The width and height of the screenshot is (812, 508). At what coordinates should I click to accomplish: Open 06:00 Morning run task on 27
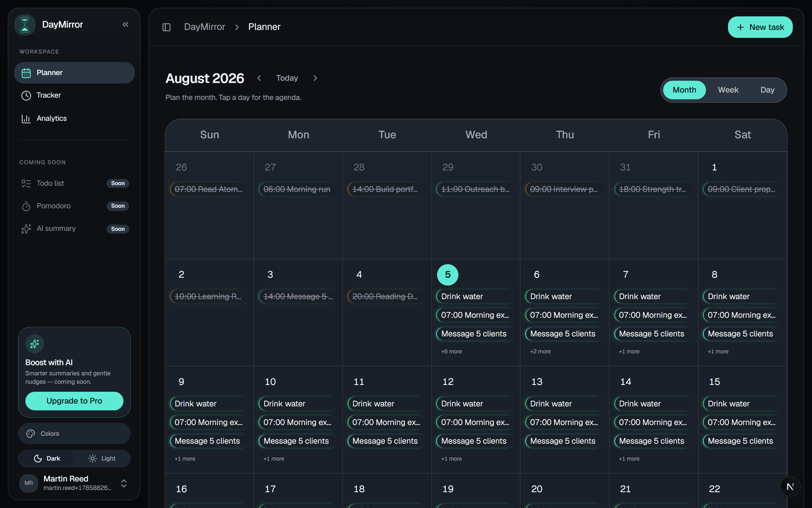pyautogui.click(x=298, y=189)
